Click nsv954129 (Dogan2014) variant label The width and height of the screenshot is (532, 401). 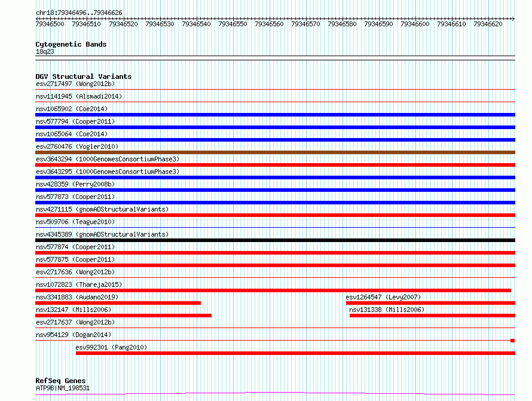(74, 335)
